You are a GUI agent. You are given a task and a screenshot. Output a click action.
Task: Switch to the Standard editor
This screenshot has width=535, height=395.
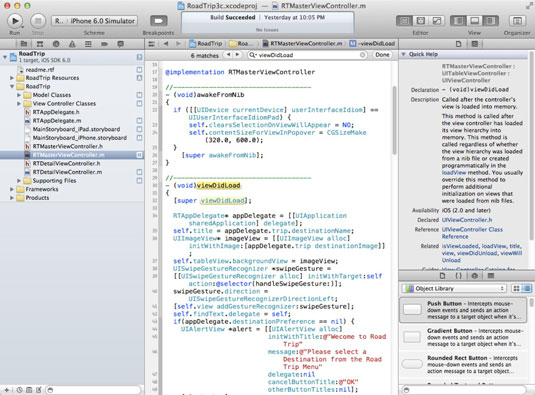click(x=404, y=21)
